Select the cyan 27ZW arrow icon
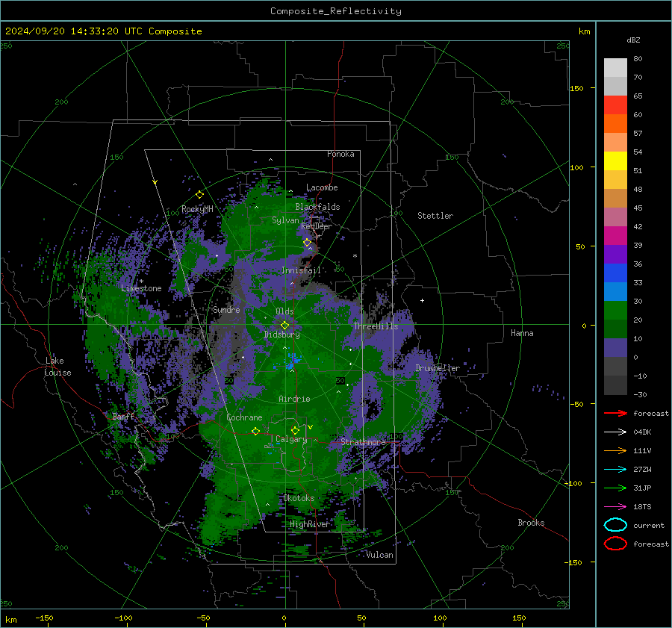 [x=615, y=470]
